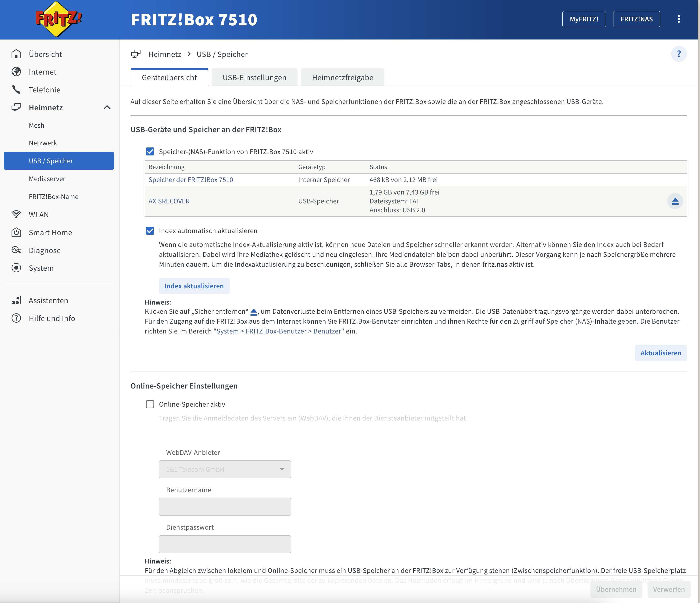Click the Internet globe icon
The width and height of the screenshot is (700, 603).
point(16,72)
